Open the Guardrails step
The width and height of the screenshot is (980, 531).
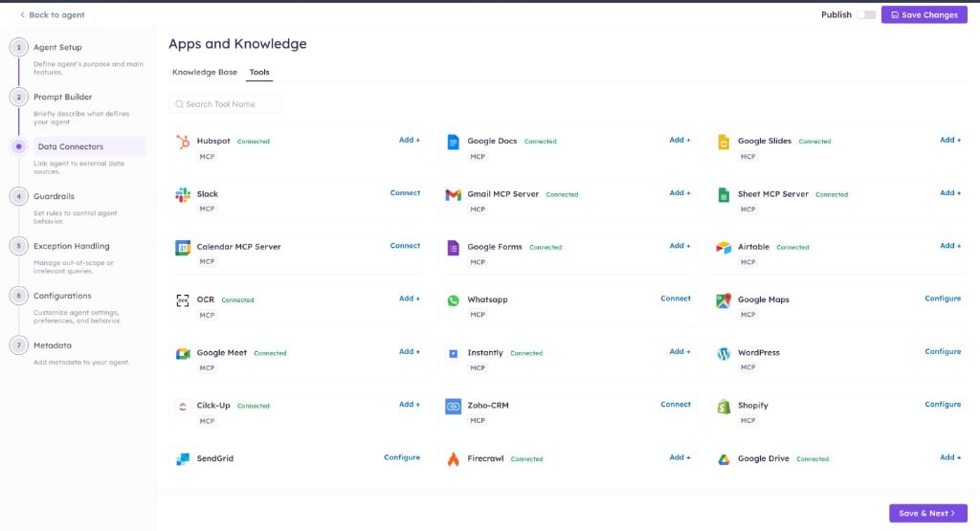(x=54, y=196)
